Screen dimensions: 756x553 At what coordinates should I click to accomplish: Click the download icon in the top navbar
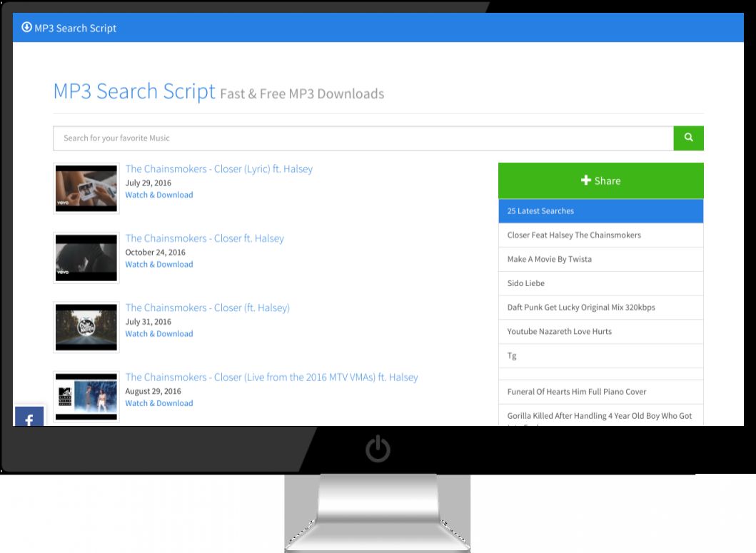27,27
